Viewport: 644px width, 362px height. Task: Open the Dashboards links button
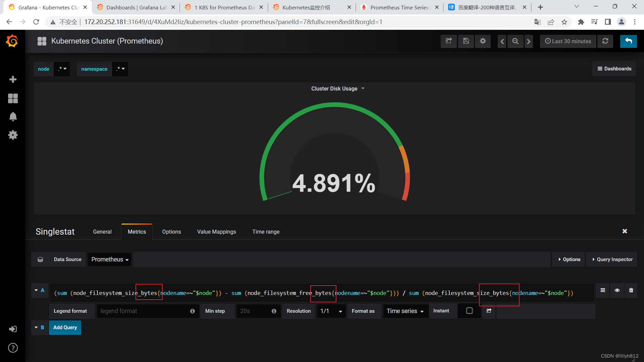pyautogui.click(x=614, y=69)
